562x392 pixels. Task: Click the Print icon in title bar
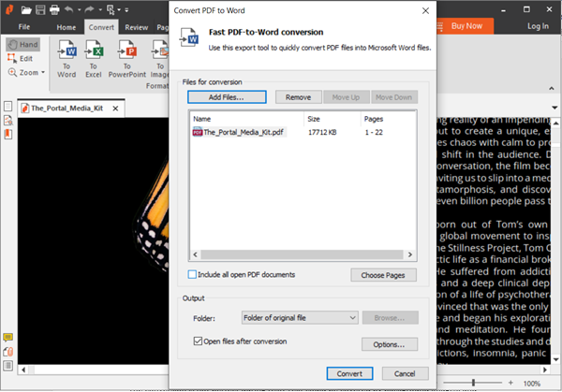[x=54, y=9]
